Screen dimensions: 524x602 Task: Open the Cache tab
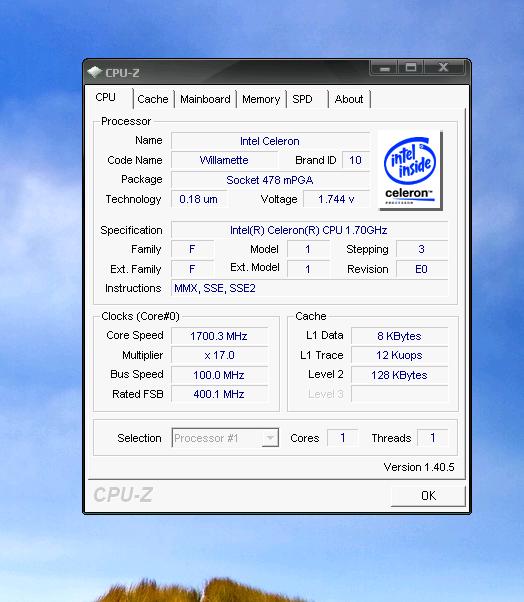pyautogui.click(x=153, y=99)
